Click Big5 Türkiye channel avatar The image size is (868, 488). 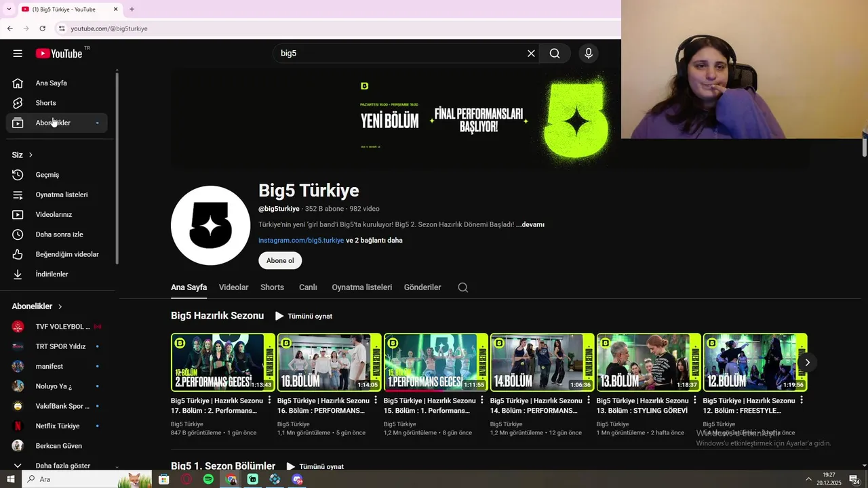pos(211,226)
